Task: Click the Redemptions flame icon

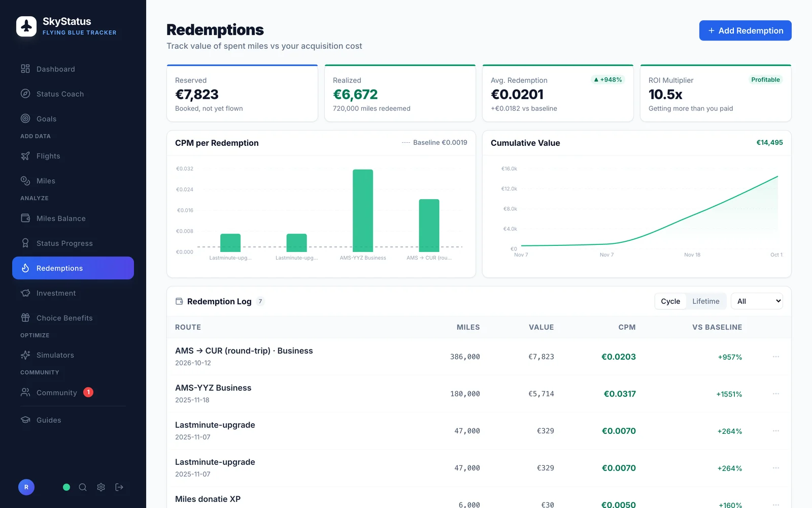Action: click(x=25, y=268)
